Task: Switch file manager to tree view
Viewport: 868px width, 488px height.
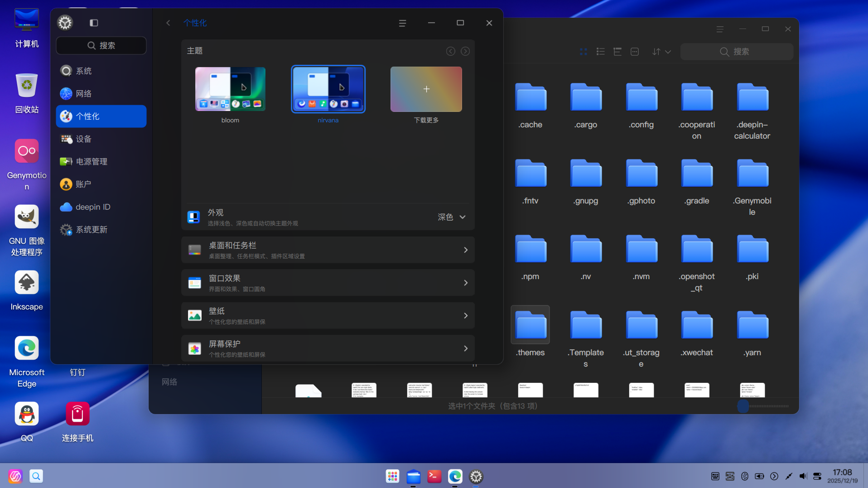Action: click(x=617, y=52)
